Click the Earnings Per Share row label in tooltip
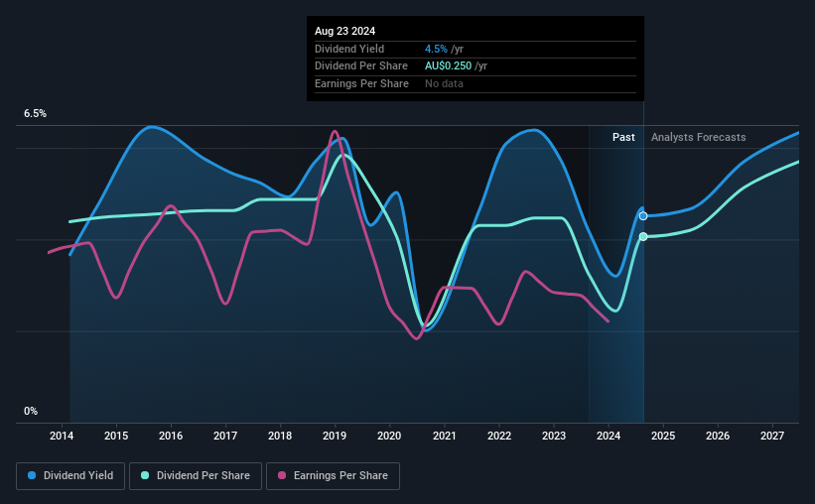This screenshot has width=815, height=504. 361,83
